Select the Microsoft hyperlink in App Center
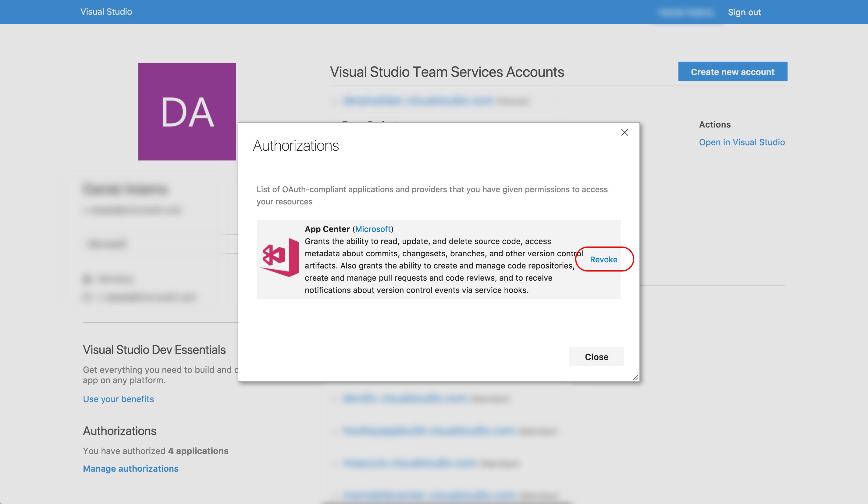Screen dimensions: 868x504 pyautogui.click(x=373, y=229)
